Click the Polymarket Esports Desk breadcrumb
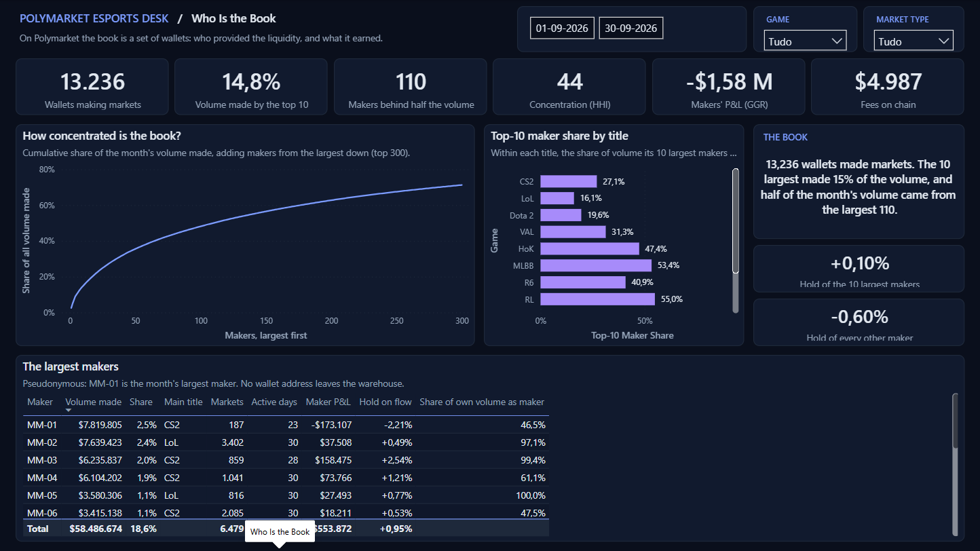This screenshot has width=980, height=551. pyautogui.click(x=94, y=18)
